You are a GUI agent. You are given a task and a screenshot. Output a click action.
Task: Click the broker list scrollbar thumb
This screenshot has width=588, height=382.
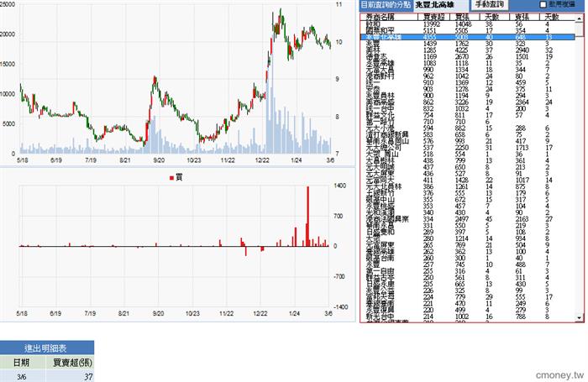tap(580, 29)
